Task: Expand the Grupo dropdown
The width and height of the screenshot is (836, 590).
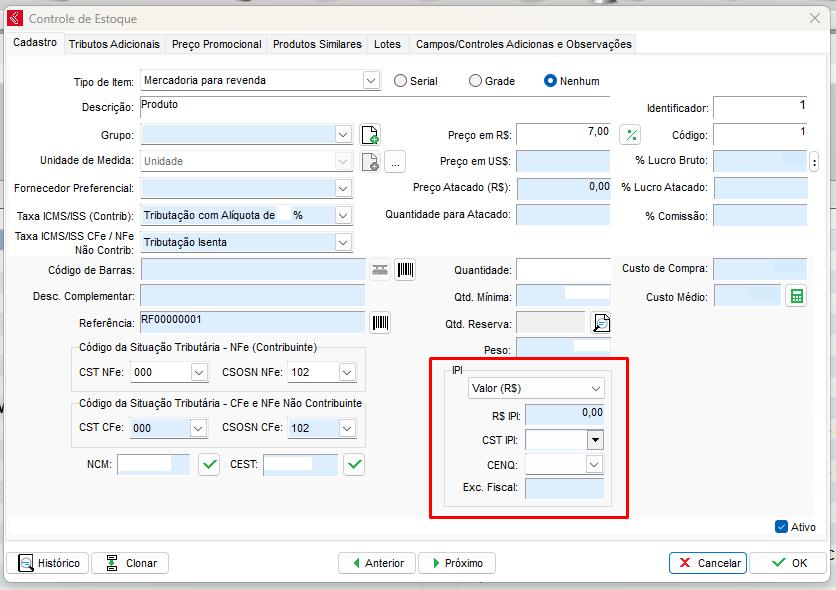Action: click(343, 135)
